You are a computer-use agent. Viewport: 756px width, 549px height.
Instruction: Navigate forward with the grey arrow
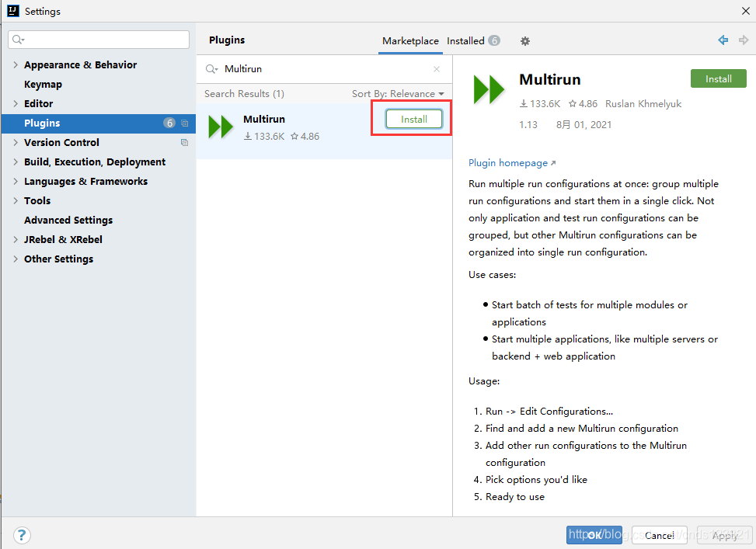coord(744,40)
